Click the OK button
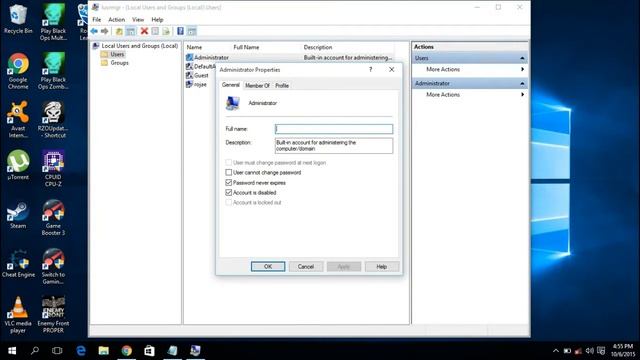Image resolution: width=640 pixels, height=360 pixels. [x=268, y=267]
